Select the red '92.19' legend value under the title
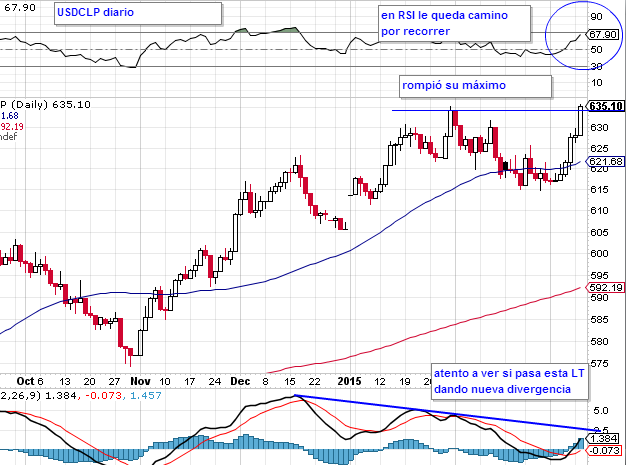Image resolution: width=626 pixels, height=465 pixels. coord(12,127)
